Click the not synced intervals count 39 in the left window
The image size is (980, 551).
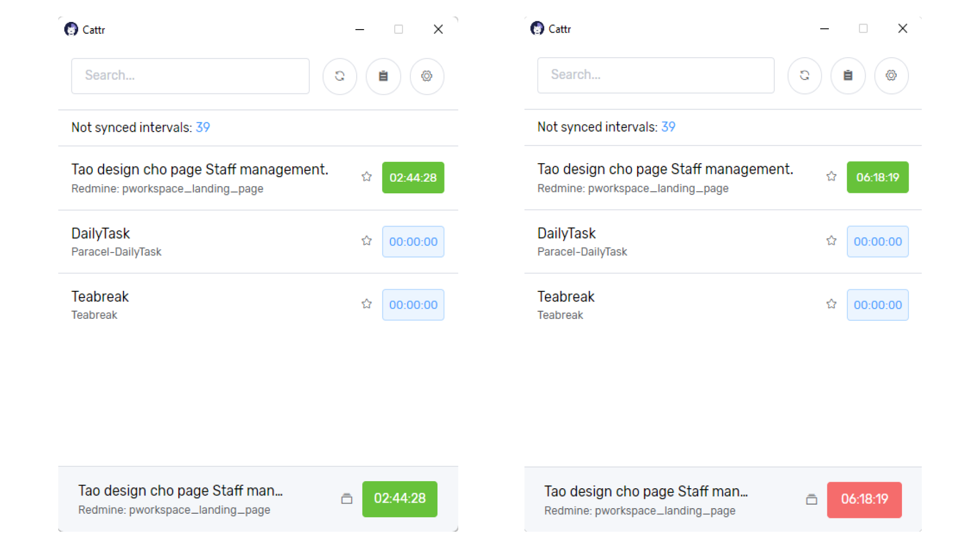pyautogui.click(x=203, y=128)
